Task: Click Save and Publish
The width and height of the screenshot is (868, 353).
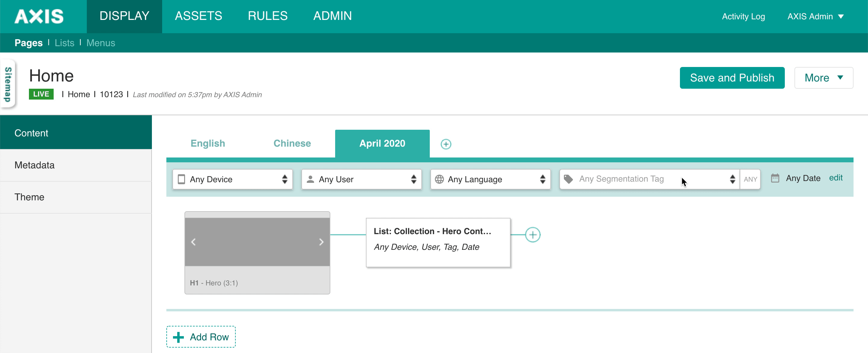Action: [732, 78]
